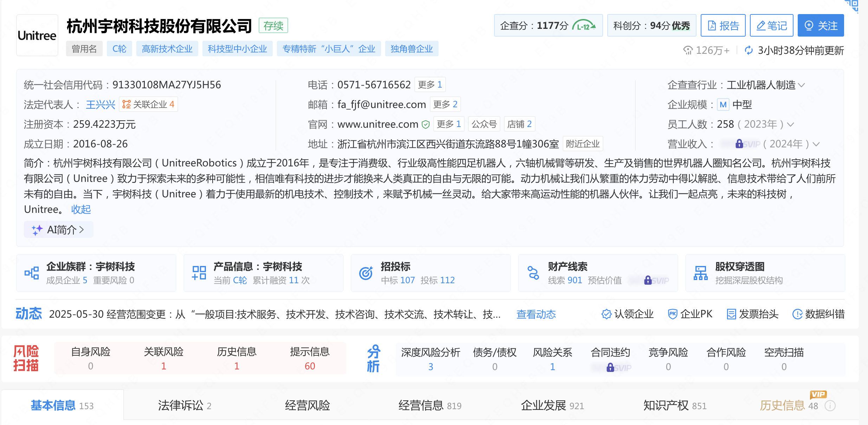
Task: Click official website verified shield icon
Action: pyautogui.click(x=426, y=125)
